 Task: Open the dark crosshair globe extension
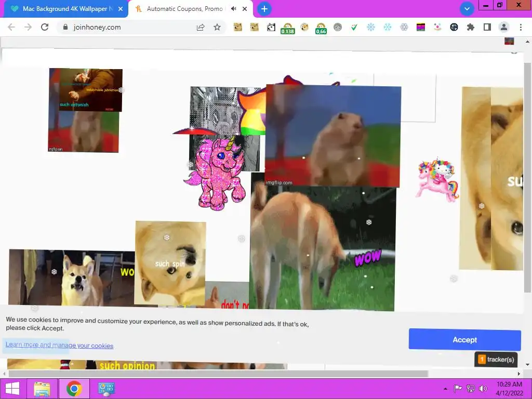(454, 27)
